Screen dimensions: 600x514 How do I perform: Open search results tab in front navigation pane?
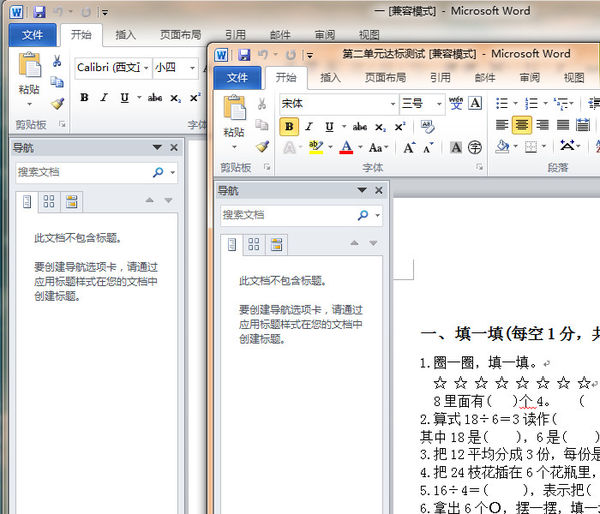(276, 244)
